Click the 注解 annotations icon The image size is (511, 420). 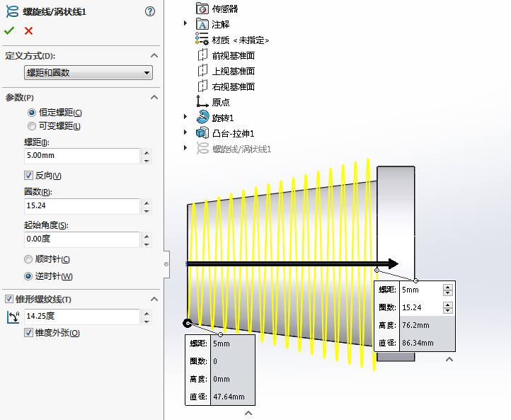point(202,25)
